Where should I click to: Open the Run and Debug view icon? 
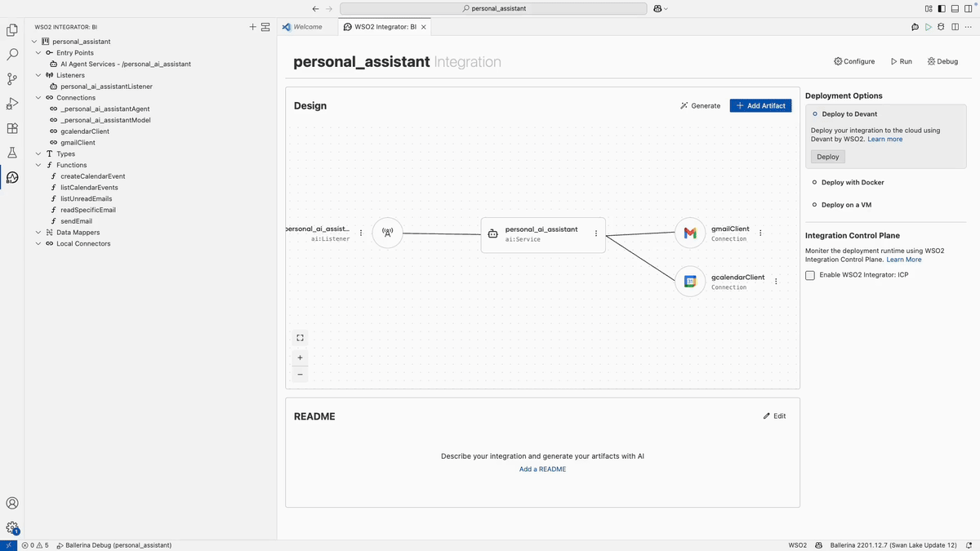(x=12, y=104)
